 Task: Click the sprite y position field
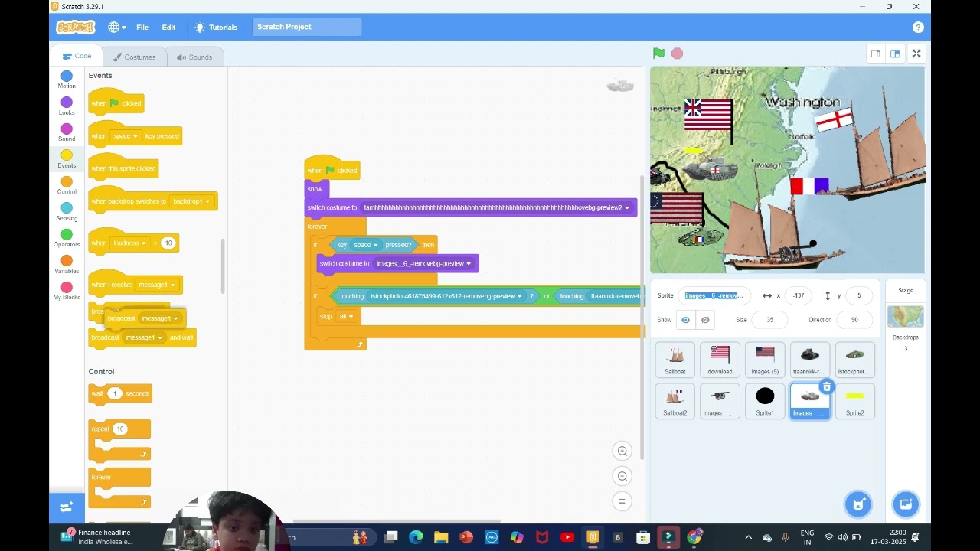pos(859,295)
